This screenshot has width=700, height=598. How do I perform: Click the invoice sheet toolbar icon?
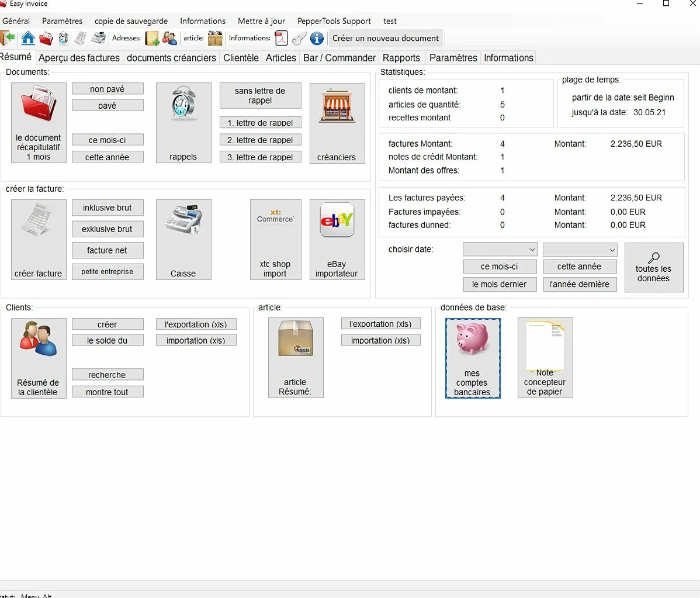click(81, 39)
